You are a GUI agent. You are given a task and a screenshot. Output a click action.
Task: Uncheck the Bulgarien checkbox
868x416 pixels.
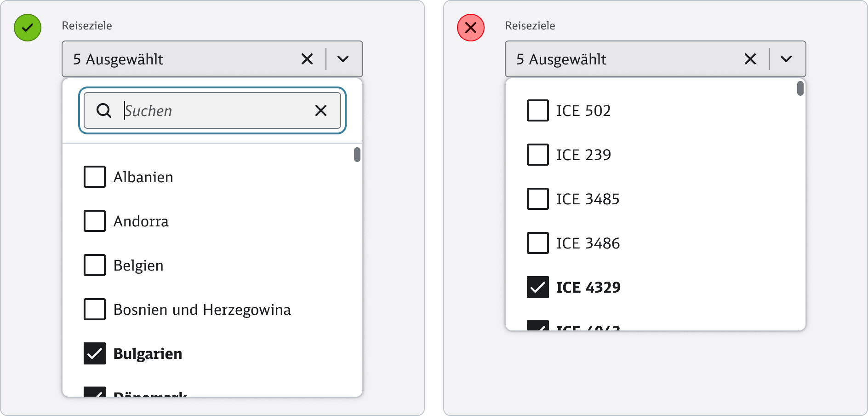pyautogui.click(x=95, y=353)
